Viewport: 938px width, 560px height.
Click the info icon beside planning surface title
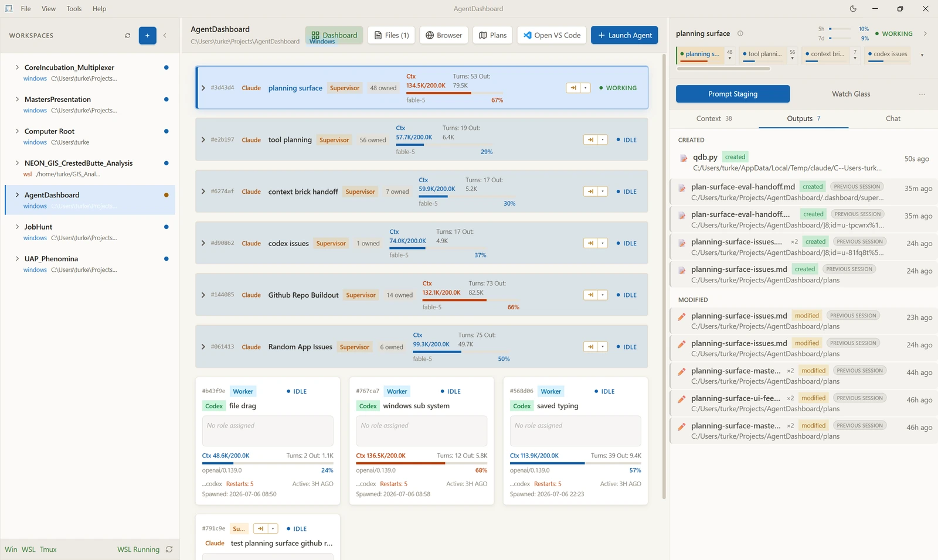[740, 33]
